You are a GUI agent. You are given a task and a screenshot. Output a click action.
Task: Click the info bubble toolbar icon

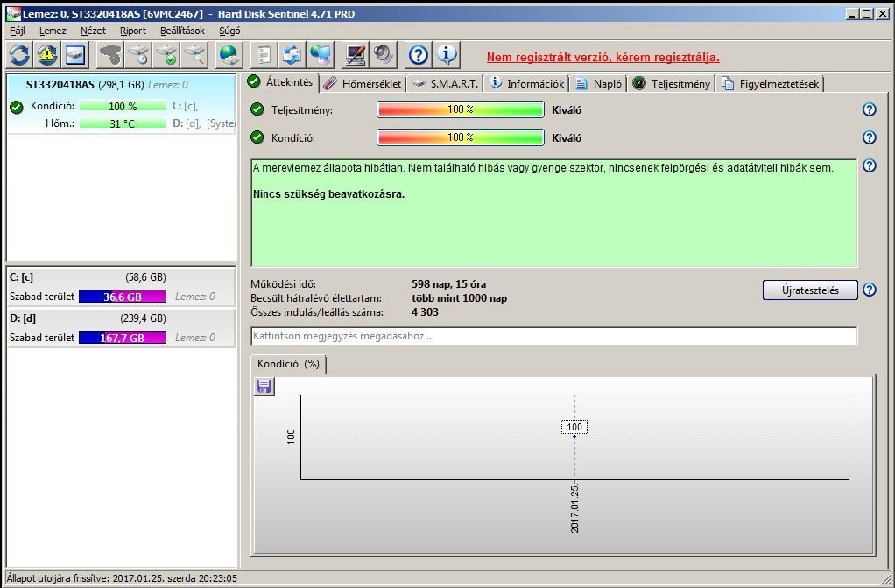pyautogui.click(x=447, y=55)
